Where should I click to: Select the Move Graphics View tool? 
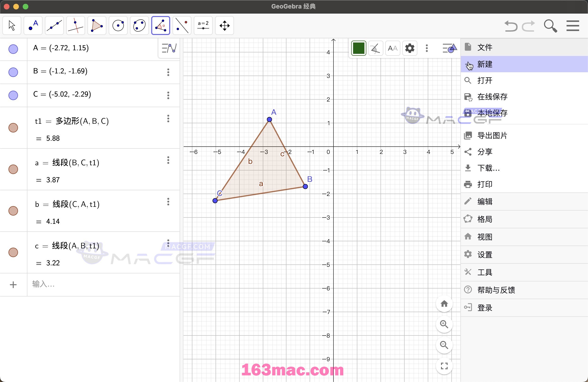[224, 25]
